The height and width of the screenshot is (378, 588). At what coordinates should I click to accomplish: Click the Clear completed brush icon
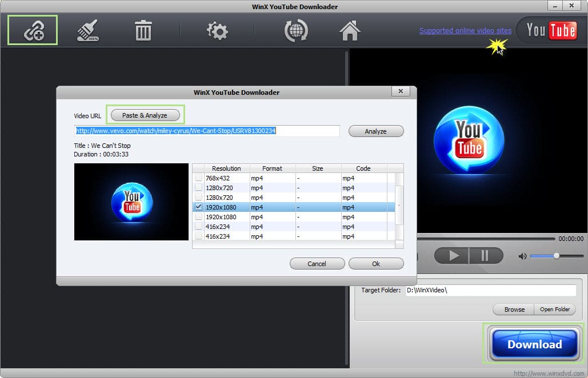pyautogui.click(x=88, y=30)
